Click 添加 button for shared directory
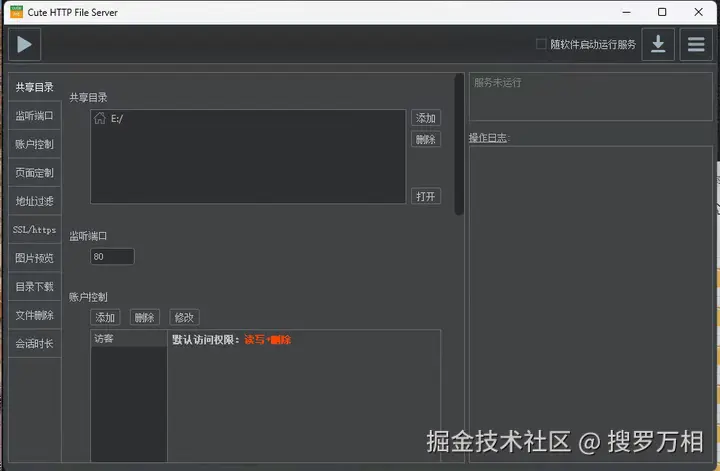 [x=426, y=118]
